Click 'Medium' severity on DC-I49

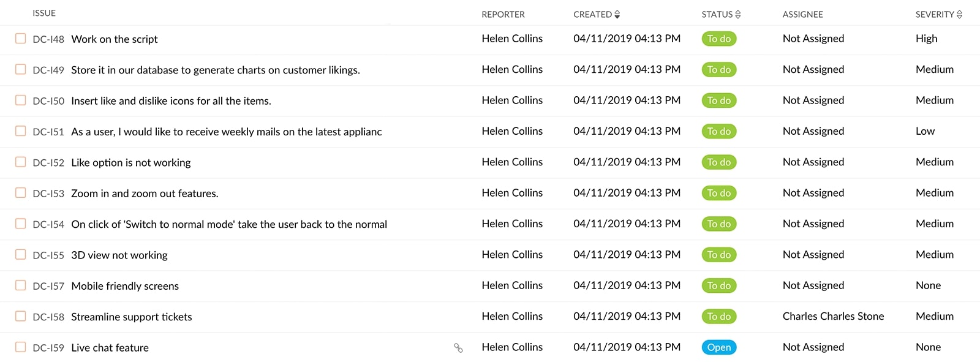935,69
